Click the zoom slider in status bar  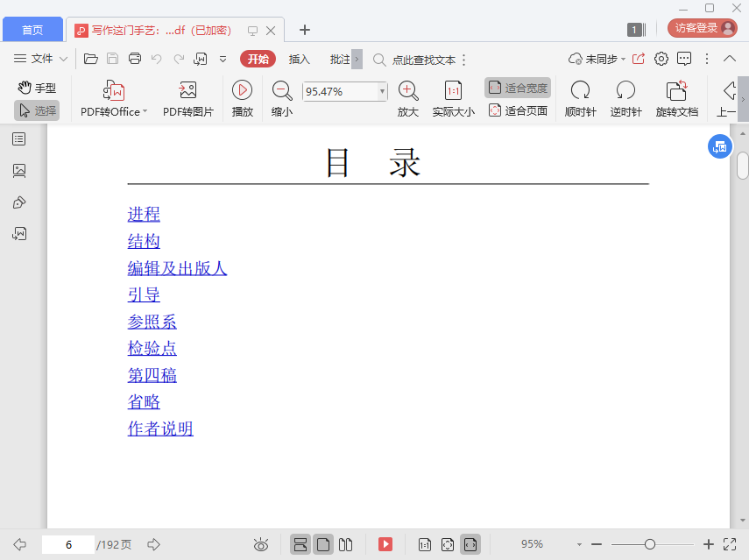pyautogui.click(x=650, y=544)
